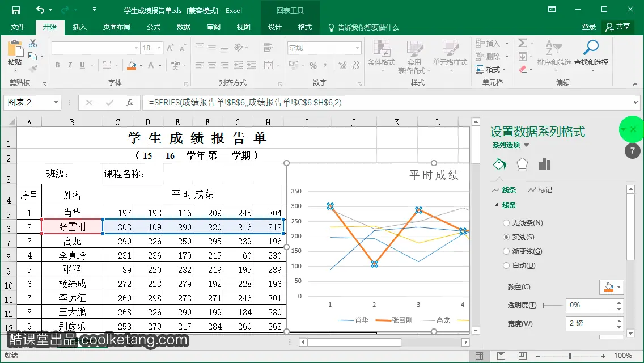Screen dimensions: 644x363
Task: Switch to Insert (插入) ribbon tab
Action: 80,27
